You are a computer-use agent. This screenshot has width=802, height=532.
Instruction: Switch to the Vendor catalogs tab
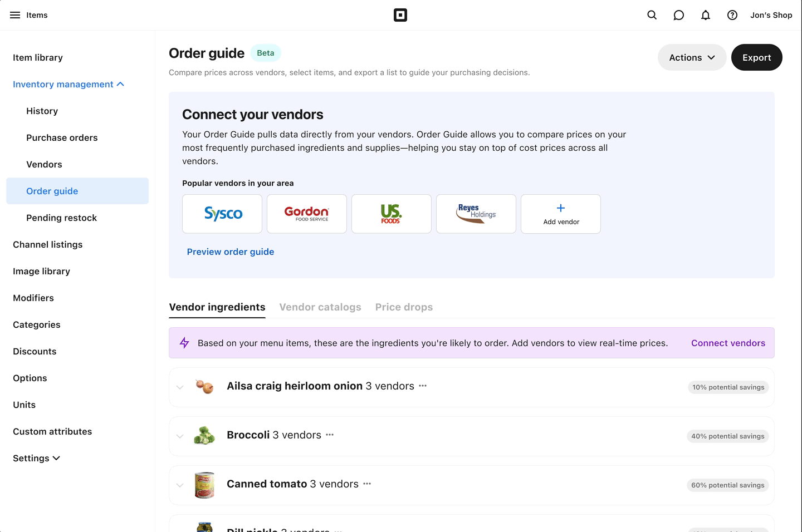tap(320, 307)
